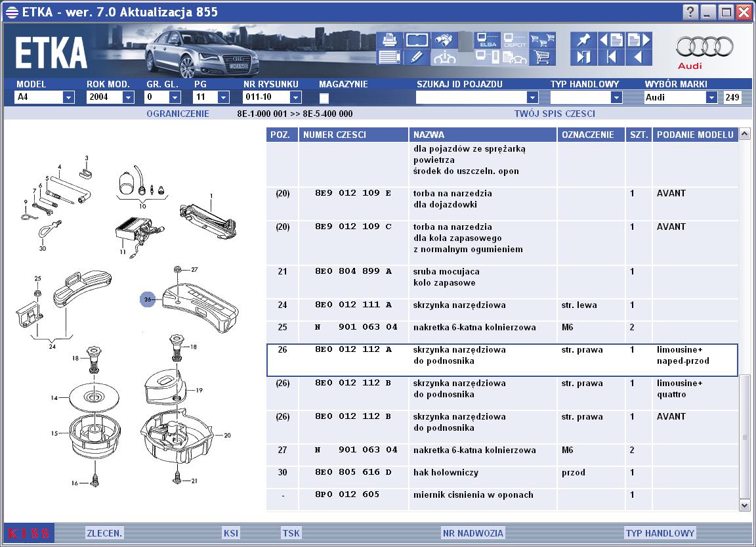Open the ELSA connection icon
756x547 pixels.
coord(487,40)
